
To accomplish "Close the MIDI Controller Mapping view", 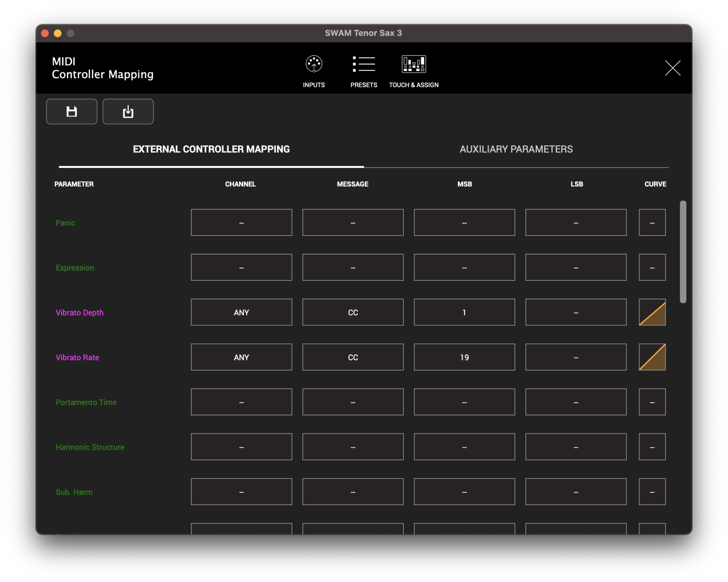I will click(x=672, y=68).
